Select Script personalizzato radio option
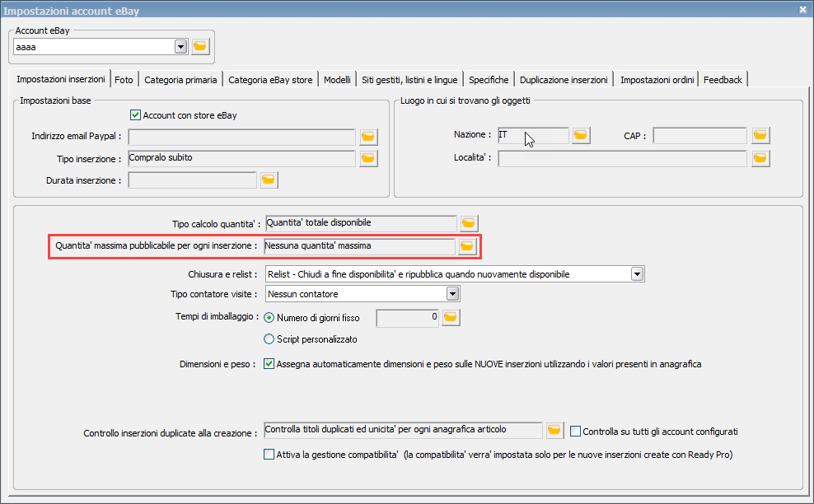The width and height of the screenshot is (814, 504). point(269,339)
